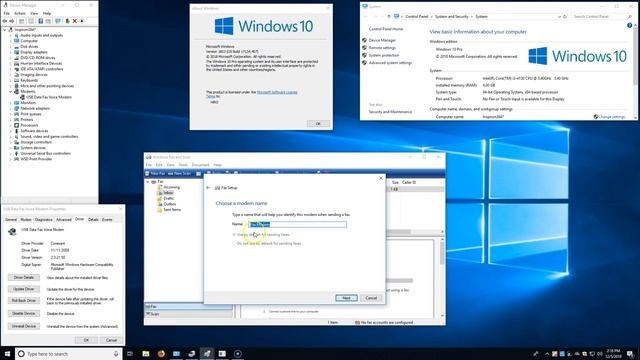Click the forward arrow in Device Manager toolbar

pyautogui.click(x=11, y=21)
